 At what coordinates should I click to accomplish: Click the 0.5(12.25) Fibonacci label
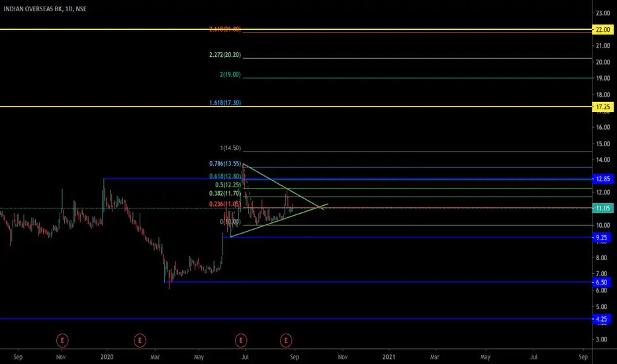[228, 185]
